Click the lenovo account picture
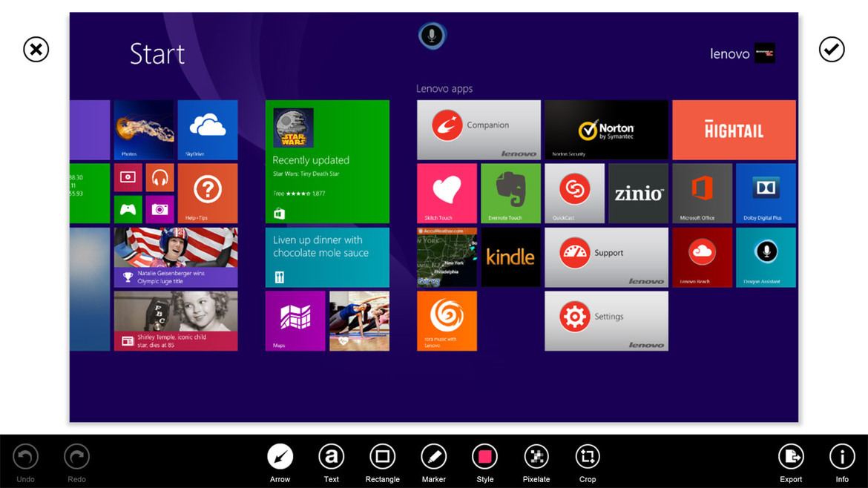This screenshot has width=868, height=488. [x=765, y=53]
